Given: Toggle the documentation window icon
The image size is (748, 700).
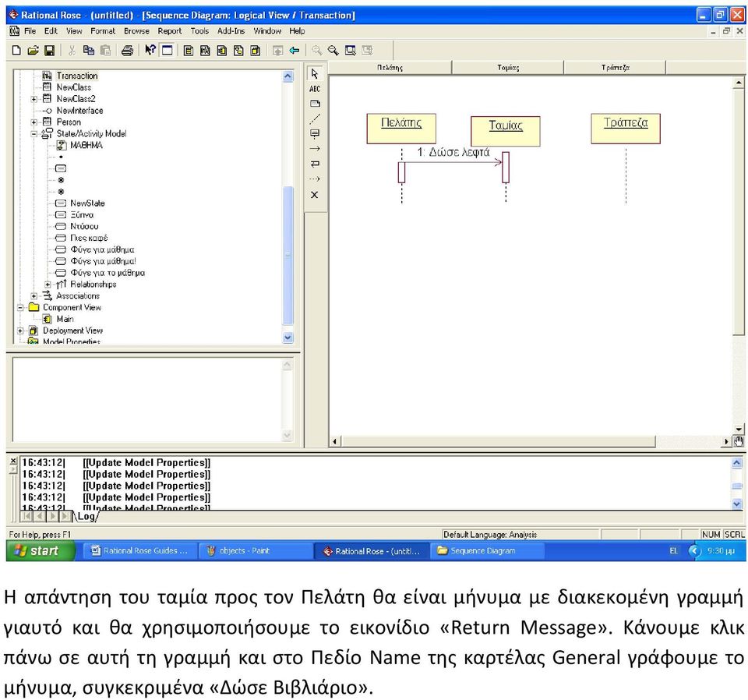Looking at the screenshot, I should point(167,50).
